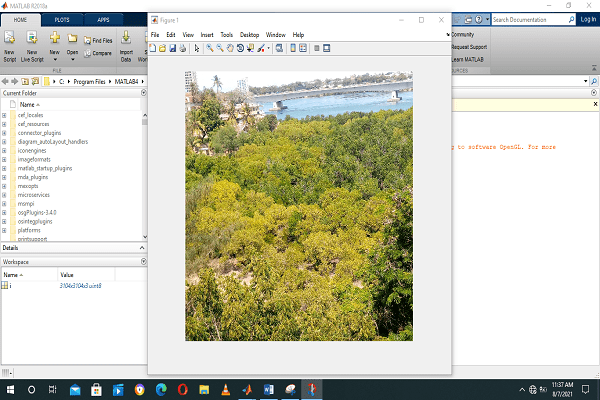This screenshot has width=600, height=400.
Task: Click the Zoom In tool in Figure toolbar
Action: pyautogui.click(x=210, y=48)
